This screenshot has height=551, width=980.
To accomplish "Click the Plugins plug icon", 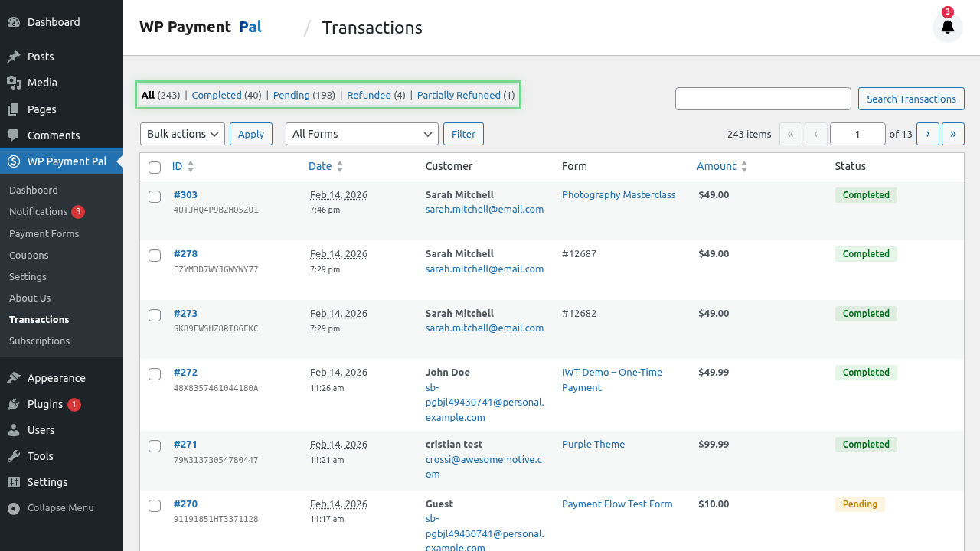I will click(14, 404).
